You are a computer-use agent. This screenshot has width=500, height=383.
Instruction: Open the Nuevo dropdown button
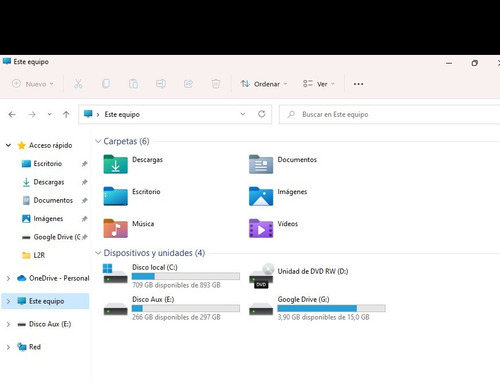[33, 84]
